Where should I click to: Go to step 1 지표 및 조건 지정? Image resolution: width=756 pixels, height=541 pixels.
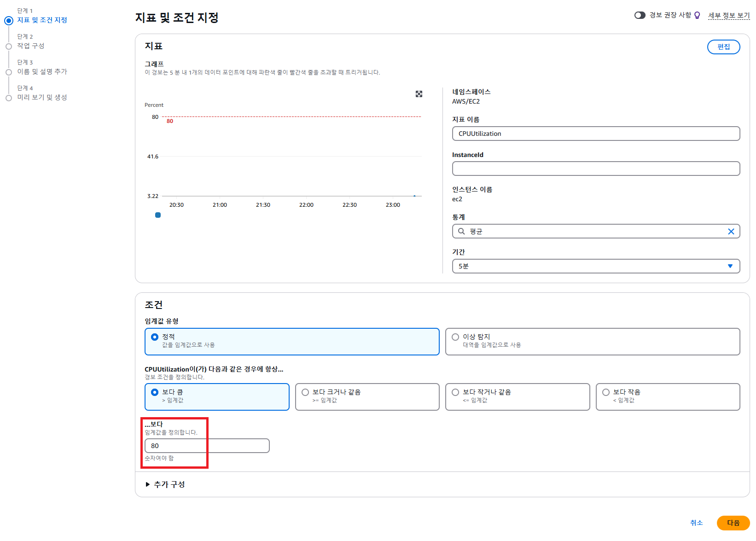coord(42,20)
